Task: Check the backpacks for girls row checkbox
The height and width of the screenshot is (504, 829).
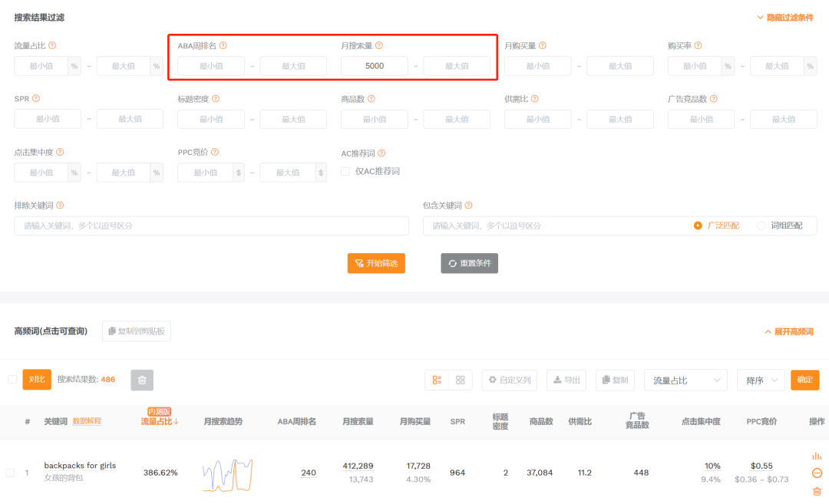Action: point(11,473)
